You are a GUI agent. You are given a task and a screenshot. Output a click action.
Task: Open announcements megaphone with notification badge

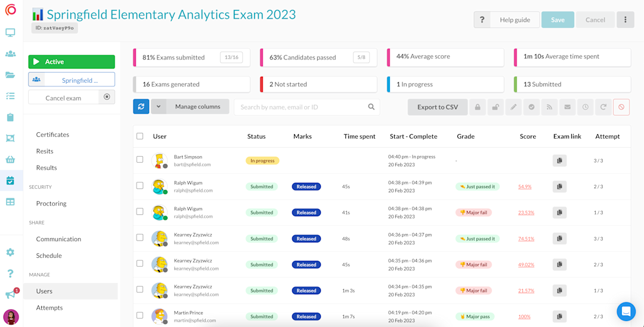pos(11,294)
